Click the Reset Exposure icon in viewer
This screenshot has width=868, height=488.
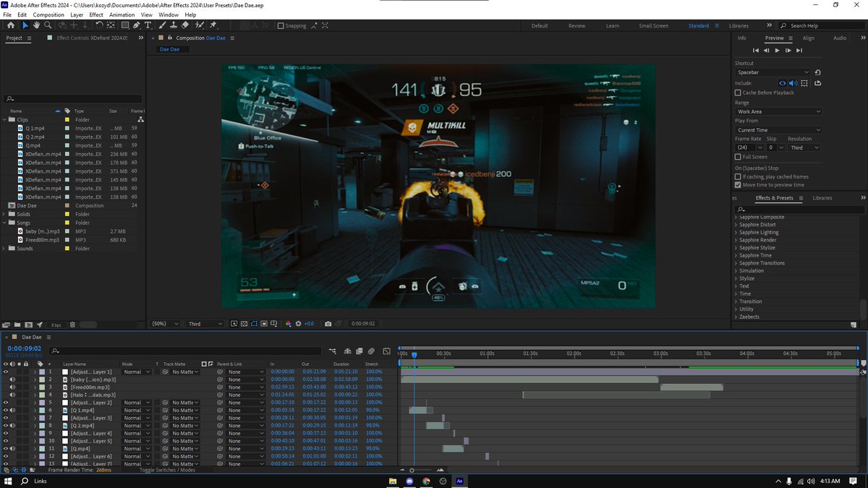pos(299,324)
